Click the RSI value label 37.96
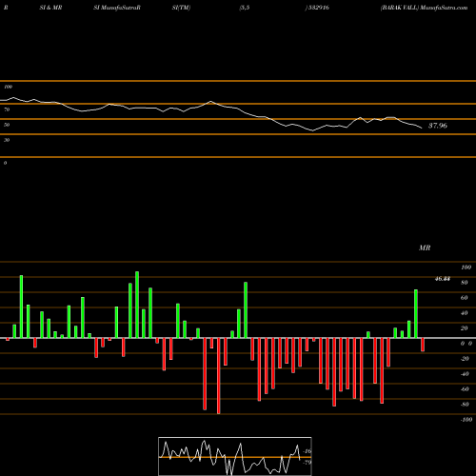This screenshot has width=476, height=476. point(438,126)
